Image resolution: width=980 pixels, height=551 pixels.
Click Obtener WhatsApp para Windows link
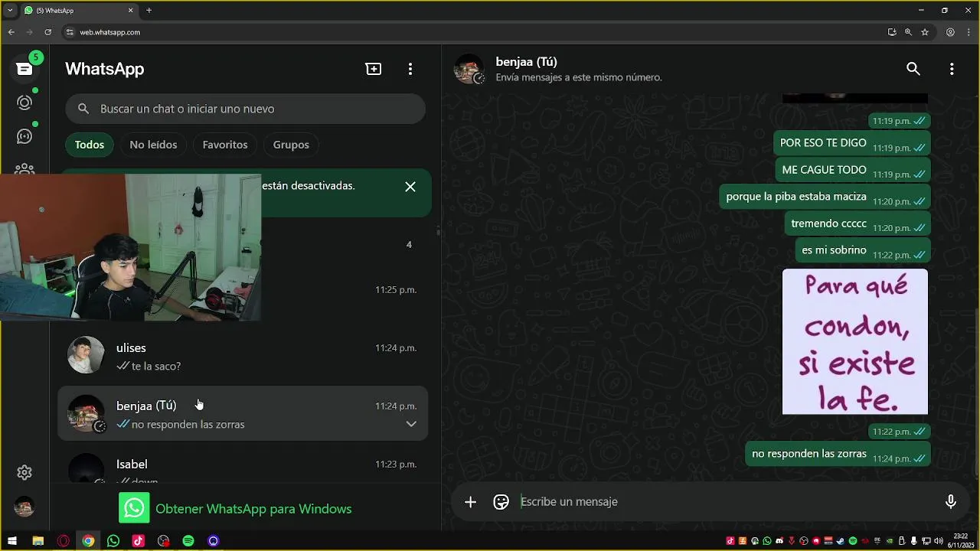click(253, 509)
